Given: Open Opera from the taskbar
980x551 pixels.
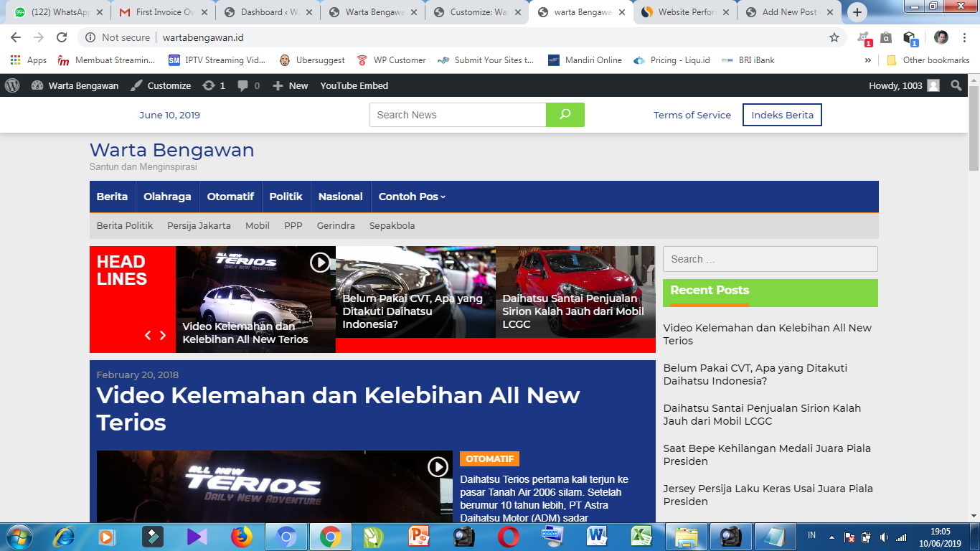Looking at the screenshot, I should pyautogui.click(x=509, y=537).
